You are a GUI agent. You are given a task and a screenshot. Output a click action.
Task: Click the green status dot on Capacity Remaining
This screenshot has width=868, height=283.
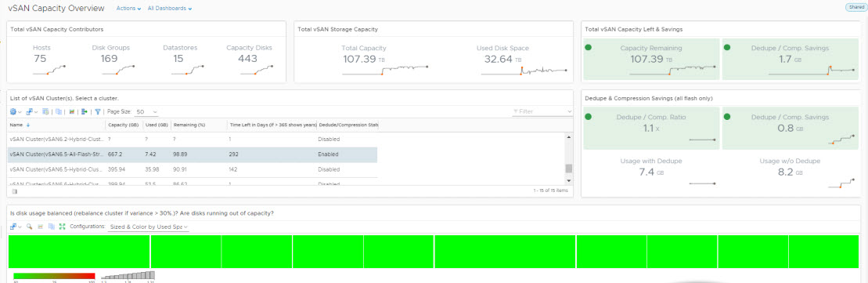pos(589,48)
